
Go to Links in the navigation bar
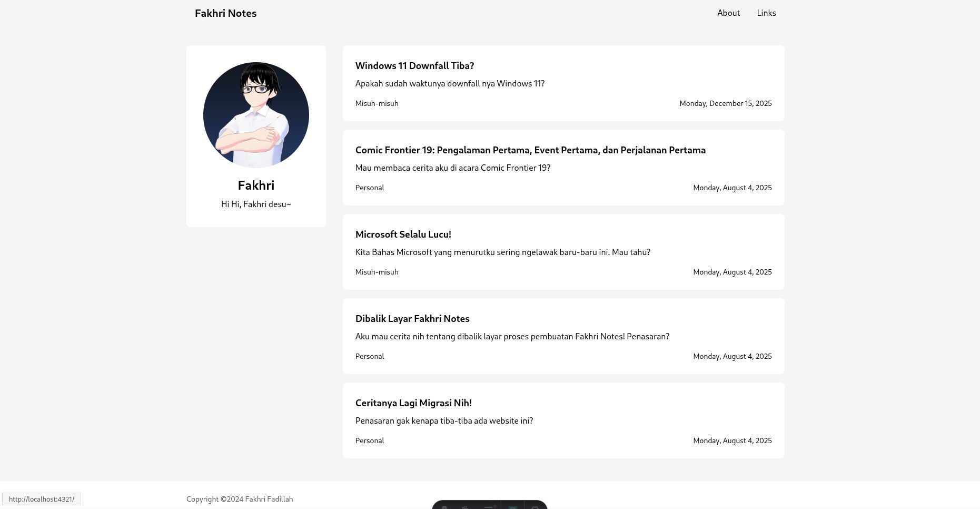point(766,13)
